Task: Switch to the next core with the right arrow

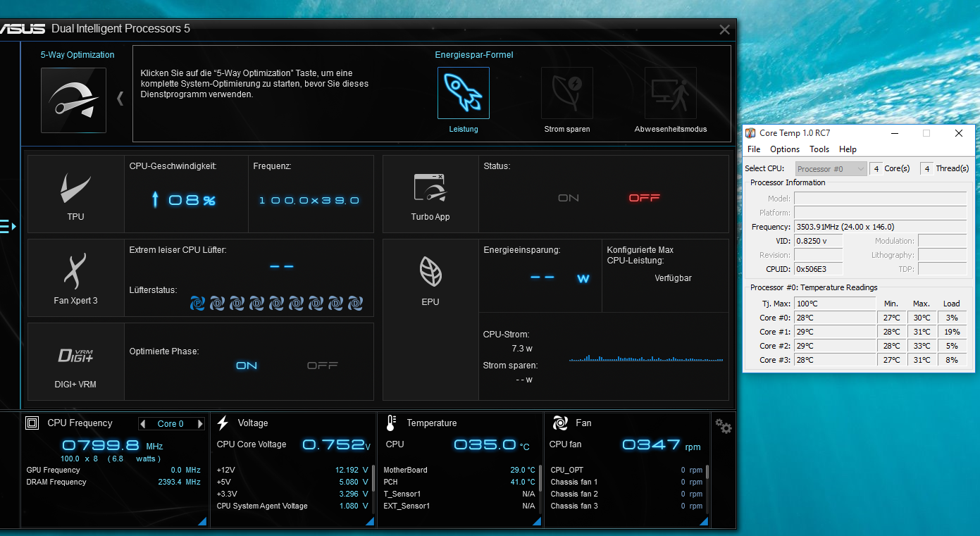Action: click(200, 424)
